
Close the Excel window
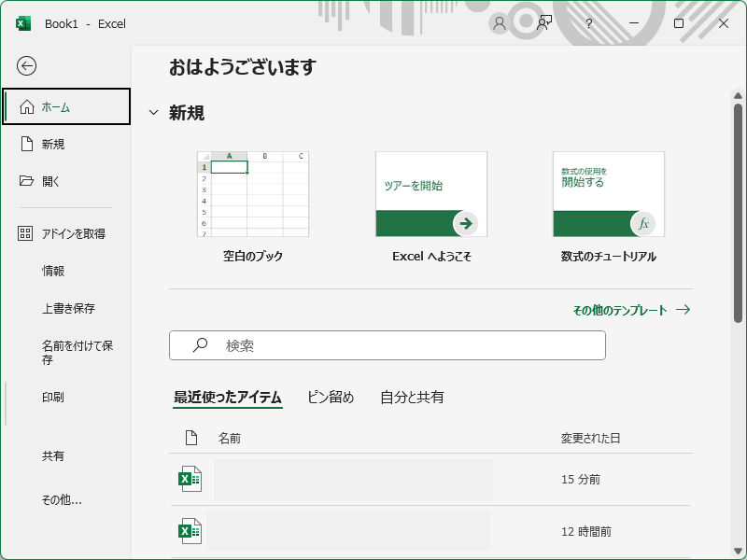pyautogui.click(x=723, y=23)
